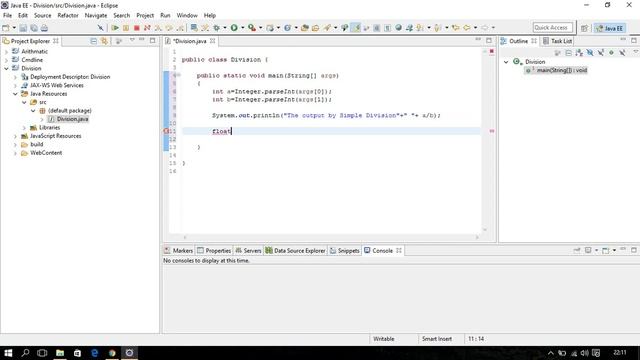Select JAX-WS Web Services item
Screen dimensions: 640x360
pyautogui.click(x=52, y=85)
